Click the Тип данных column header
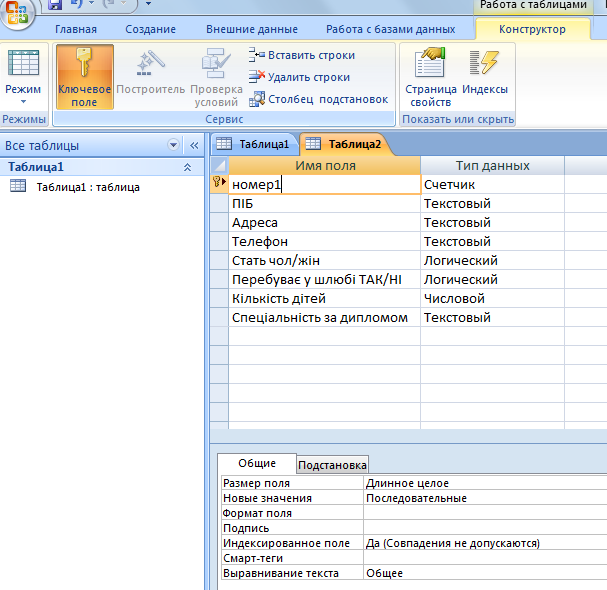Viewport: 607px width, 590px height. [492, 165]
